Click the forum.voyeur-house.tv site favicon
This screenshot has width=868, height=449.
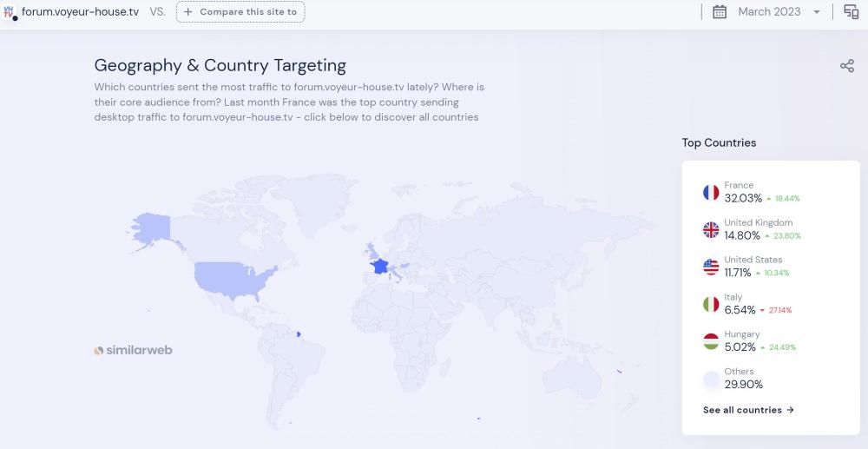click(10, 12)
